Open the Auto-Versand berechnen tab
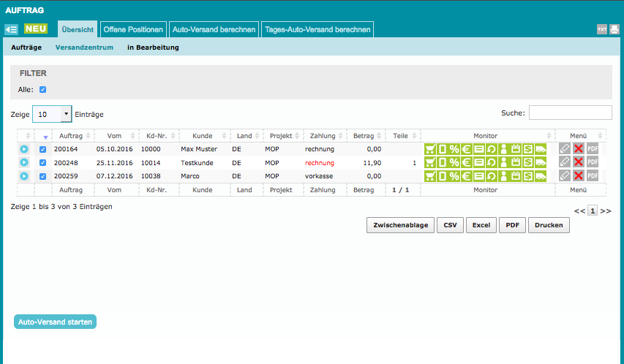 [214, 29]
